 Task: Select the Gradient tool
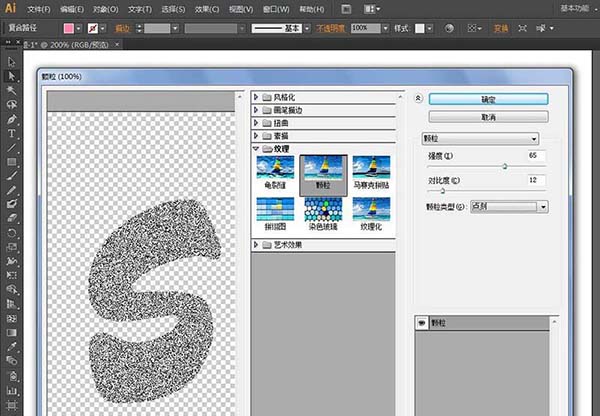point(11,333)
